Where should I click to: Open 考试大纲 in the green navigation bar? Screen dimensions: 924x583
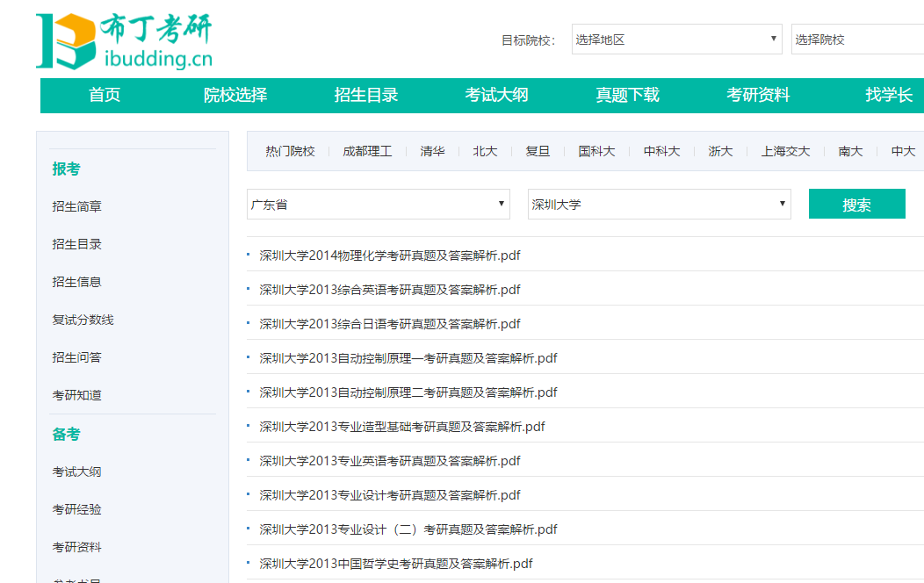tap(497, 95)
